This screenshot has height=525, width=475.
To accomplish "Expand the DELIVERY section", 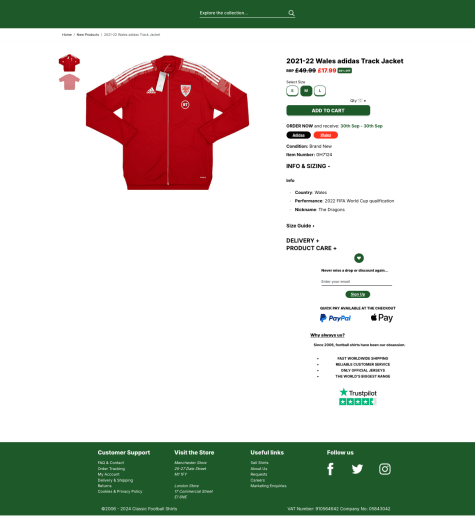I will tap(303, 240).
